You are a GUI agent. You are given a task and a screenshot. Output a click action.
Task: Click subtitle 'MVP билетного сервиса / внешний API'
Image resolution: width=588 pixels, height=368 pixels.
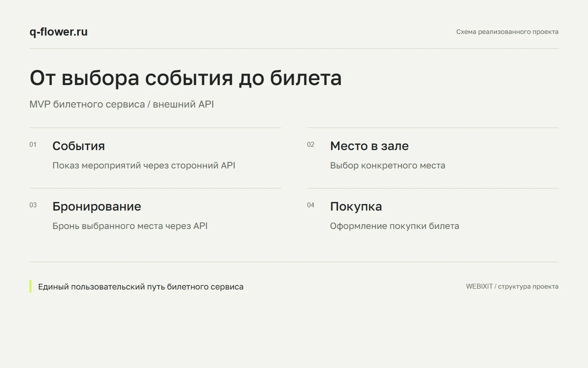coord(122,104)
